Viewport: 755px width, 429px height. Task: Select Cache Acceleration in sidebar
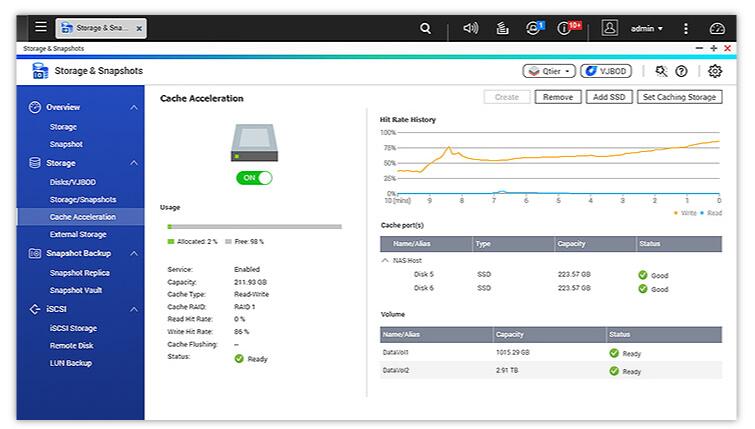pyautogui.click(x=80, y=217)
